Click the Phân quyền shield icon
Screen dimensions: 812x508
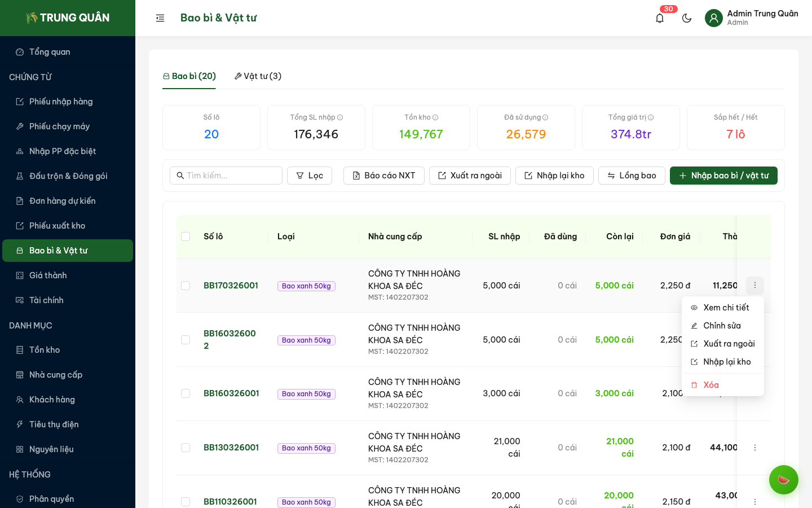20,499
